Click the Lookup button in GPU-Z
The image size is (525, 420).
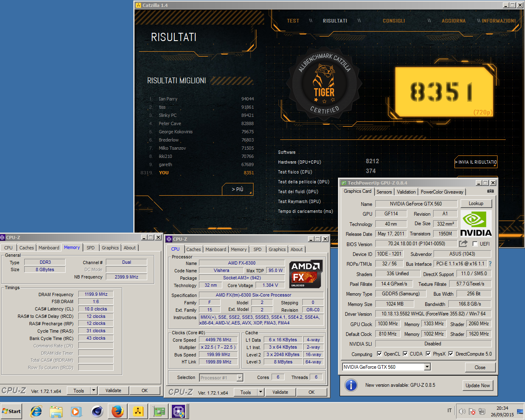point(476,203)
